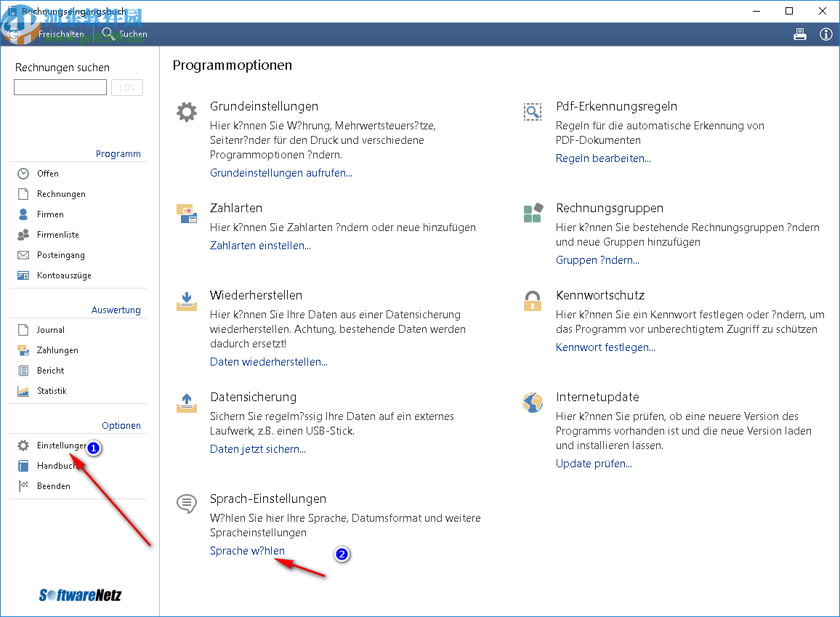Click the Pdf-Erkennungsregeln magnifier icon

pos(533,111)
